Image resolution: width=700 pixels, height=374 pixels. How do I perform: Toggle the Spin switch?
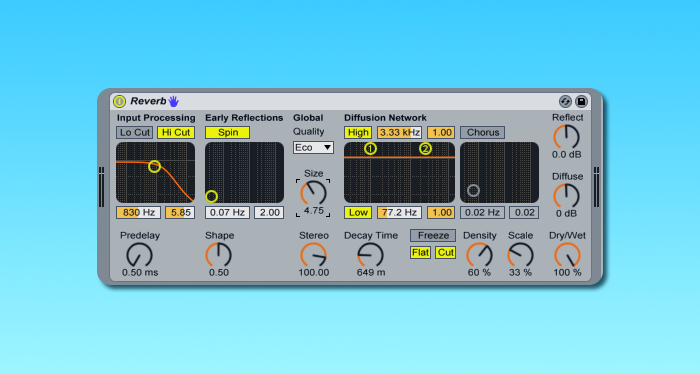(x=228, y=133)
